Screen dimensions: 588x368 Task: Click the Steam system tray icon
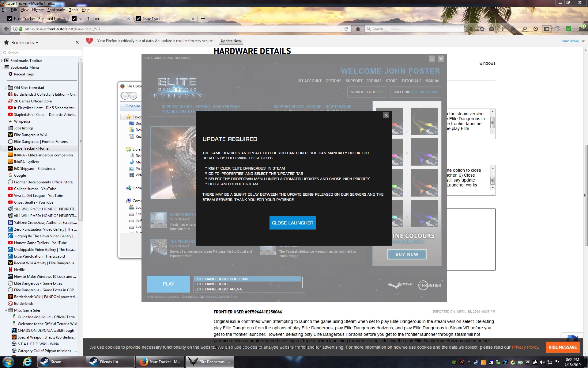pyautogui.click(x=476, y=362)
